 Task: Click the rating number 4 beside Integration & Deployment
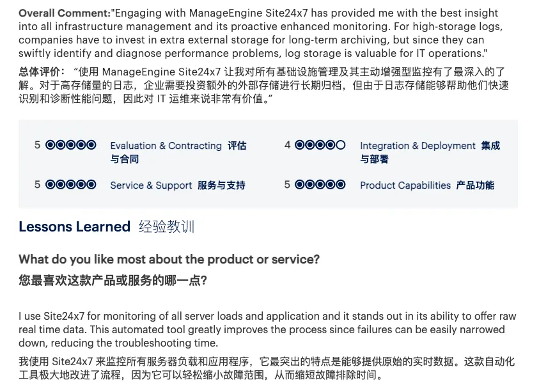pos(287,145)
